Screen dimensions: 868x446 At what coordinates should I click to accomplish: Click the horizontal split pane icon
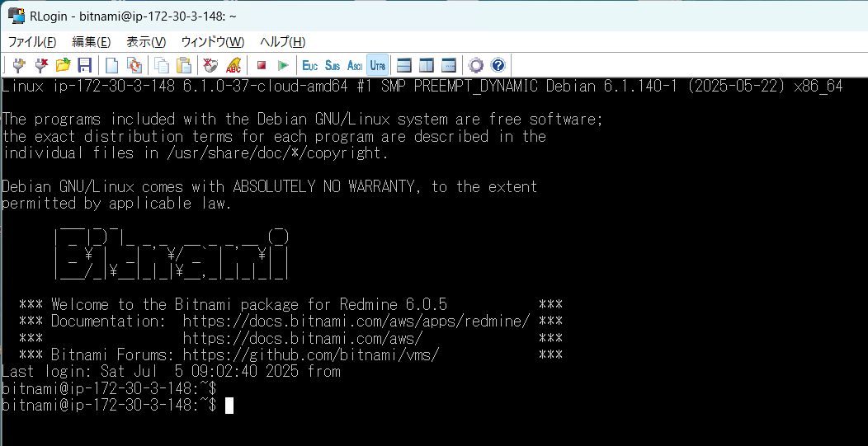[x=404, y=65]
